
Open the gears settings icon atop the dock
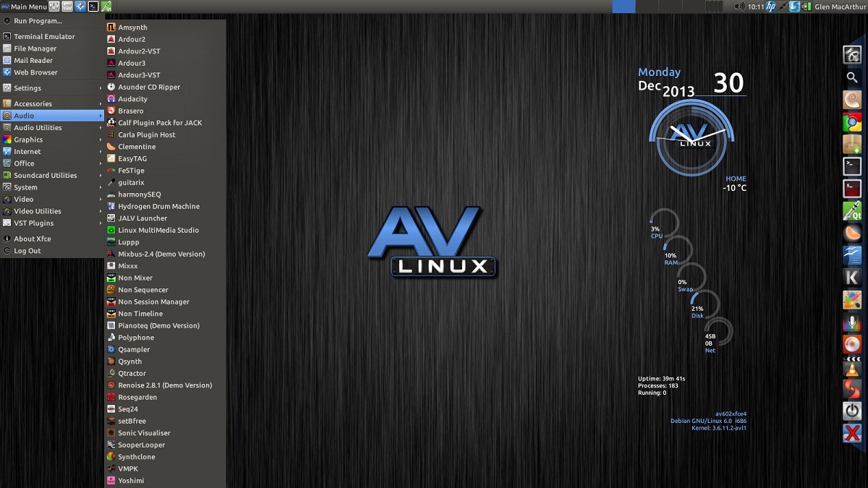pos(852,53)
